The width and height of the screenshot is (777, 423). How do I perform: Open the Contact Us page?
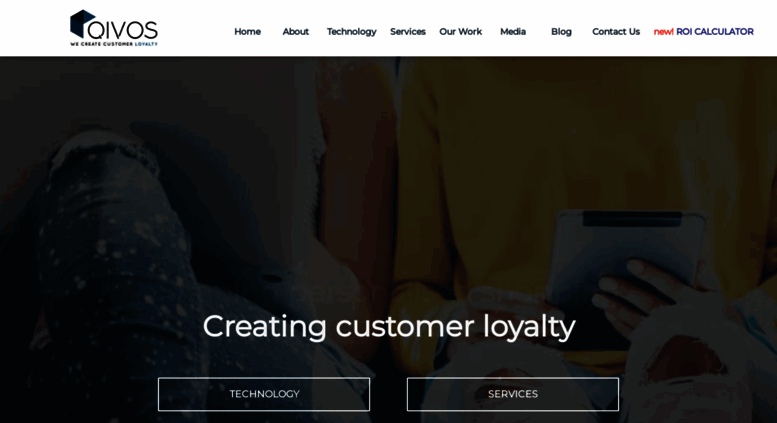click(616, 32)
